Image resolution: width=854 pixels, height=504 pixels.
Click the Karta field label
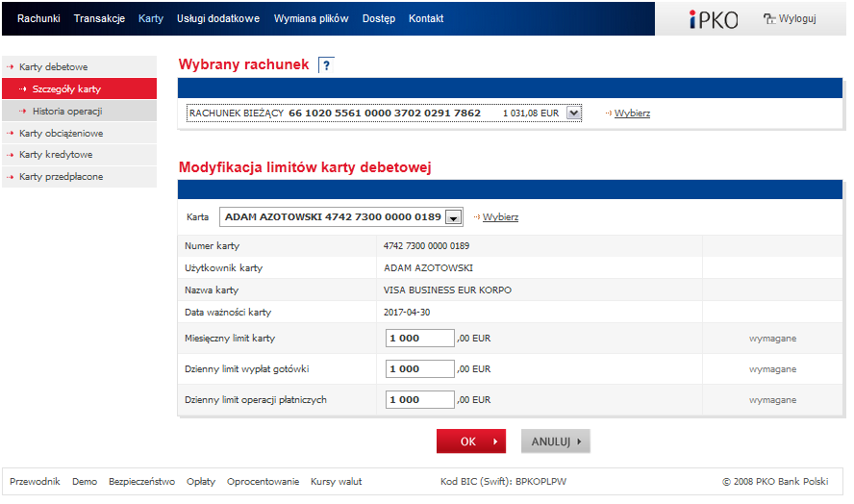(x=197, y=216)
